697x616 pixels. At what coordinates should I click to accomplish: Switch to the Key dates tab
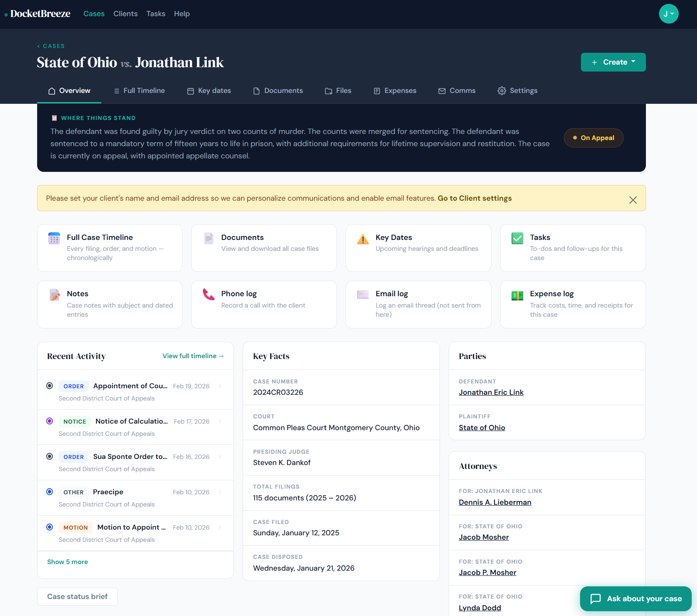click(209, 91)
